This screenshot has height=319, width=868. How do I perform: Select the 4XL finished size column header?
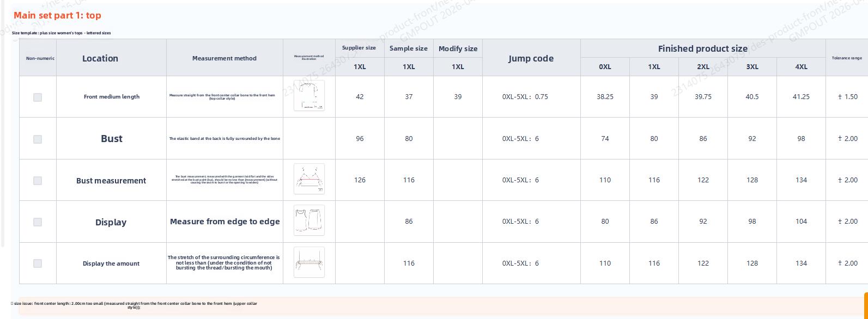[x=801, y=67]
